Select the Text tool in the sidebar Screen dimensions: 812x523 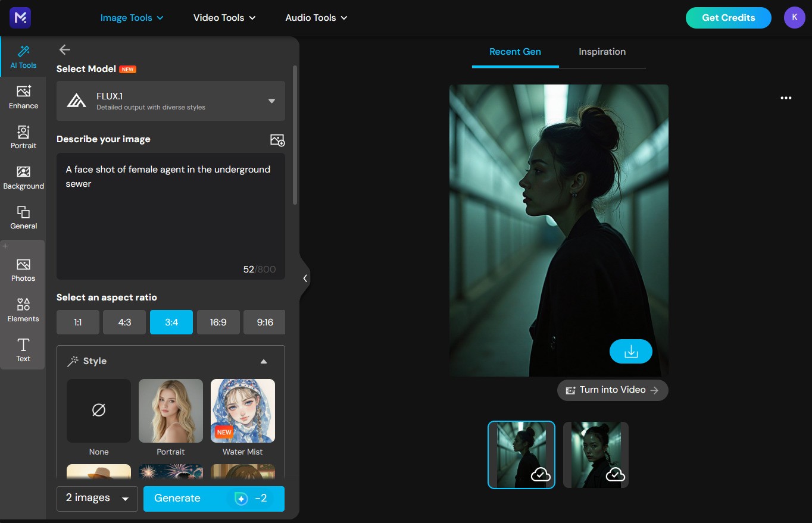(x=23, y=350)
